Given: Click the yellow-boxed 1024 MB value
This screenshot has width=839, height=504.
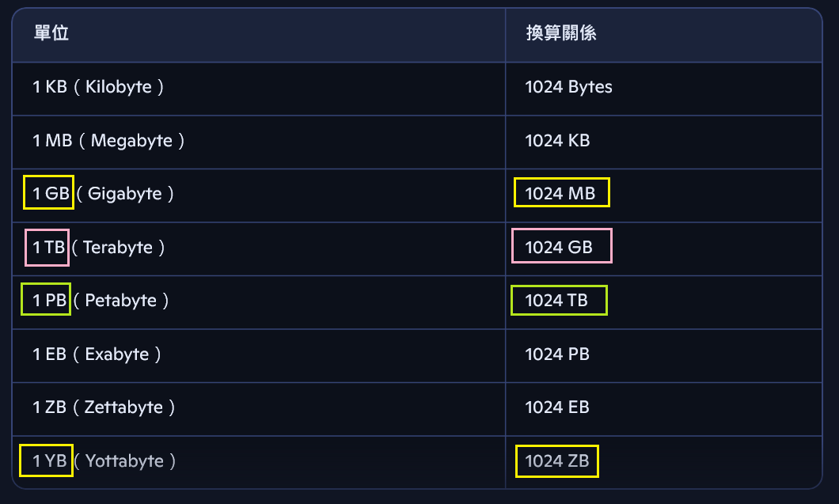Looking at the screenshot, I should [x=562, y=192].
